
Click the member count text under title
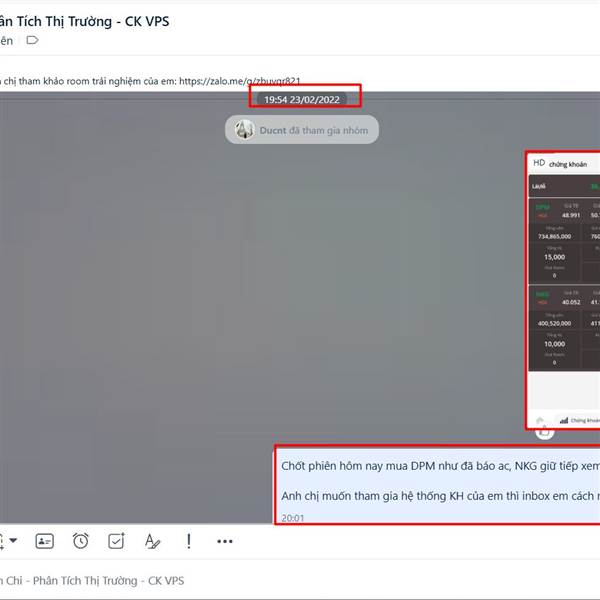pyautogui.click(x=7, y=41)
